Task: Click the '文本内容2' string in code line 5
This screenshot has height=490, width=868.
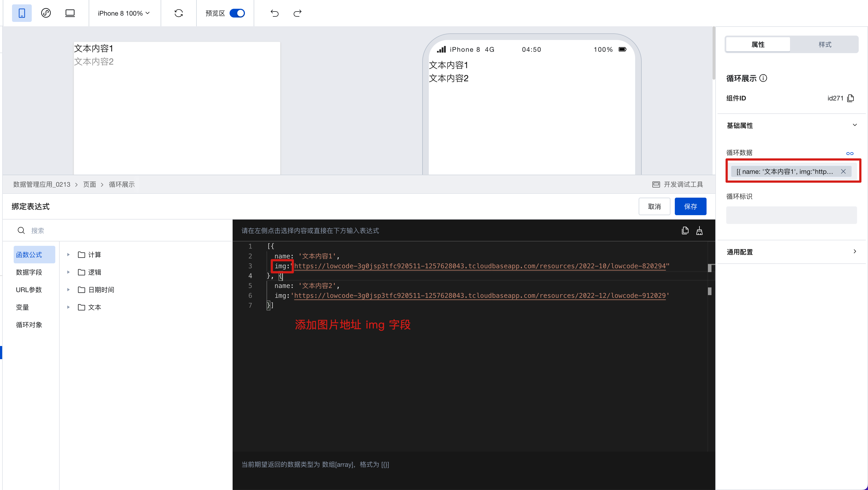Action: point(317,286)
